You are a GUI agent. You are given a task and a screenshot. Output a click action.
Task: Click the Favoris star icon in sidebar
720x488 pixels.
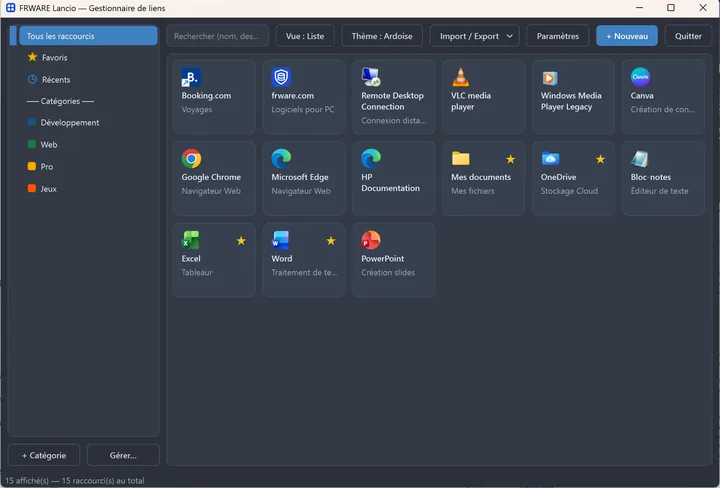coord(32,57)
